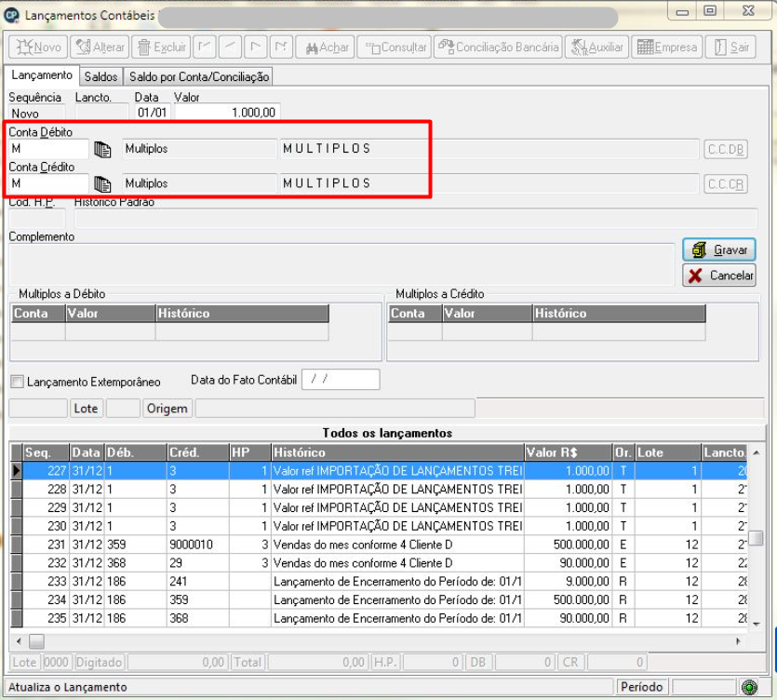Screen dimensions: 777x700
Task: Open Conciliação Bancária
Action: (498, 47)
